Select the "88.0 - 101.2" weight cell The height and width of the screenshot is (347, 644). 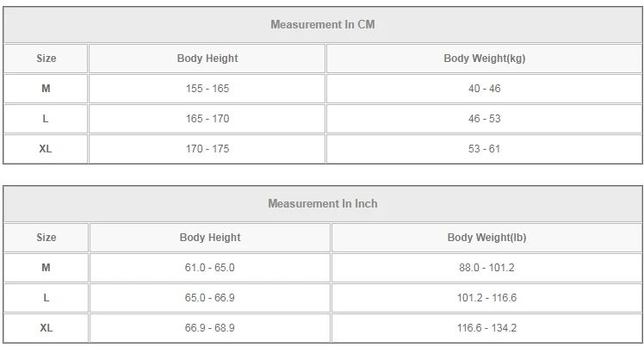486,268
